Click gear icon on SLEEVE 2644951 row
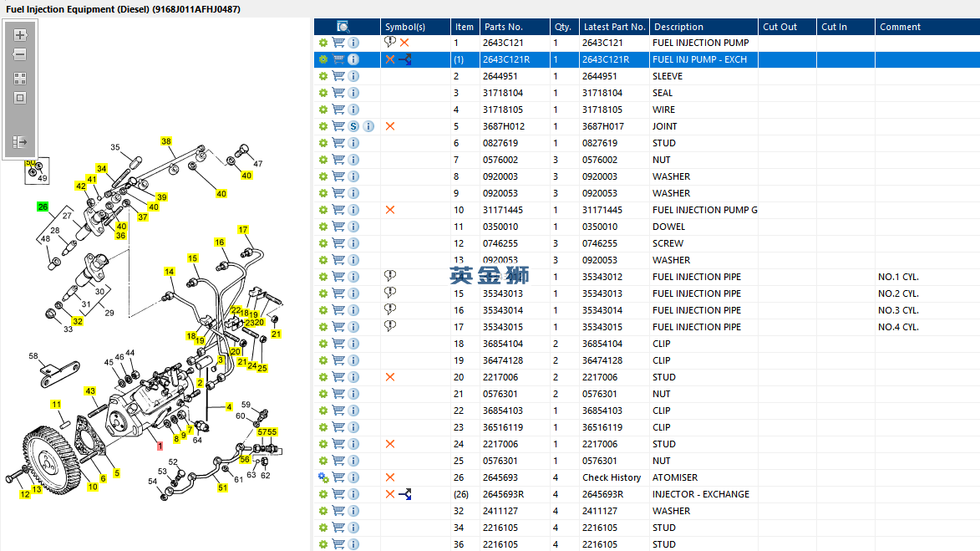 click(x=323, y=76)
